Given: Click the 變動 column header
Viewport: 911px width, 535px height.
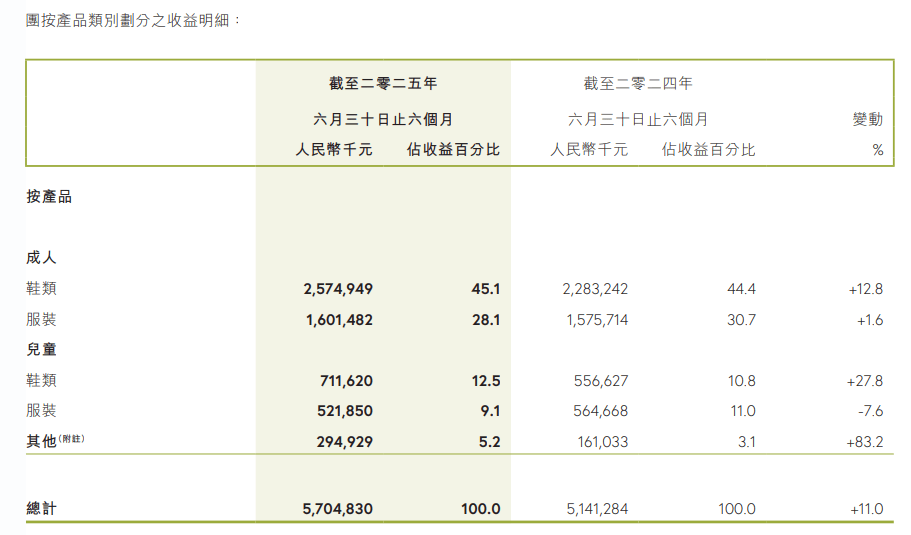Looking at the screenshot, I should (867, 119).
